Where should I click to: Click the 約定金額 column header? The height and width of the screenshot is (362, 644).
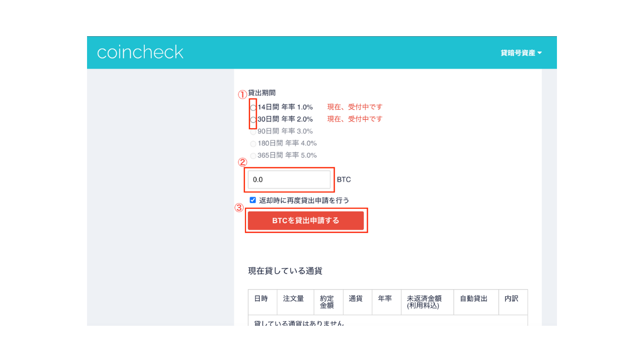click(x=327, y=302)
